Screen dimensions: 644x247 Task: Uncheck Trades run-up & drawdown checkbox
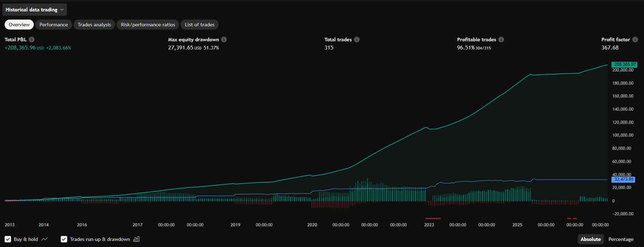(64, 239)
